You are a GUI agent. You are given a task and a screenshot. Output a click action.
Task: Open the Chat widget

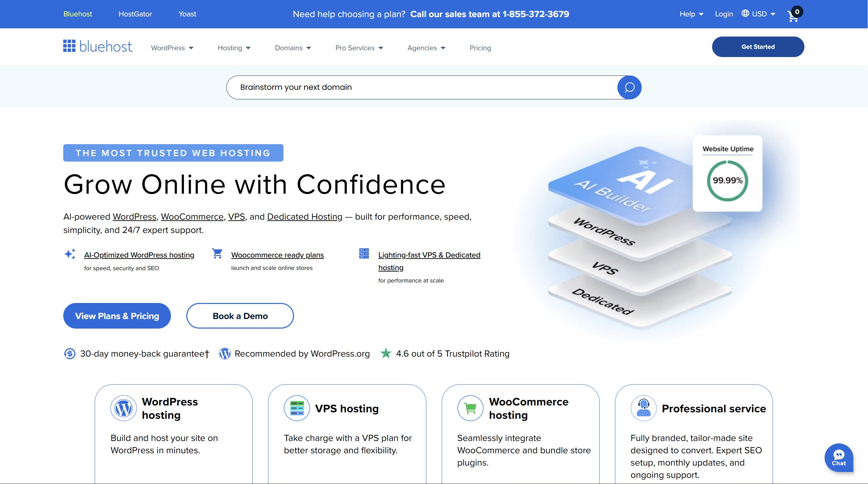(838, 458)
